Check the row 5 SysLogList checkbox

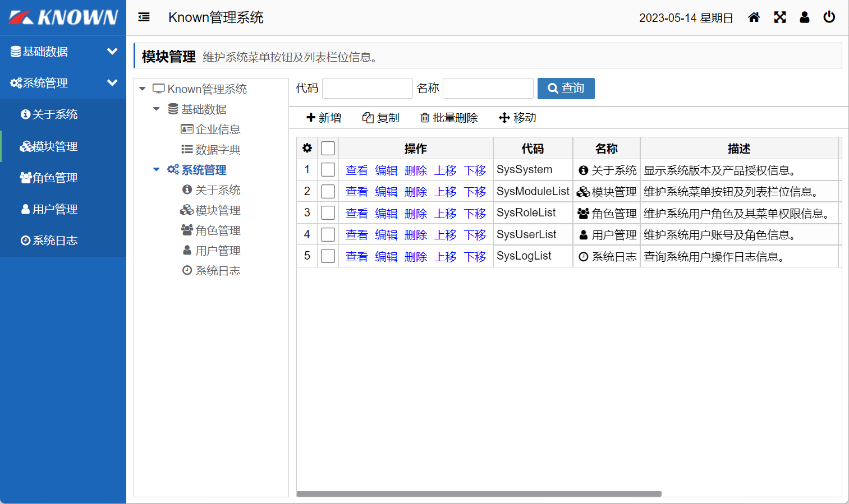tap(328, 256)
